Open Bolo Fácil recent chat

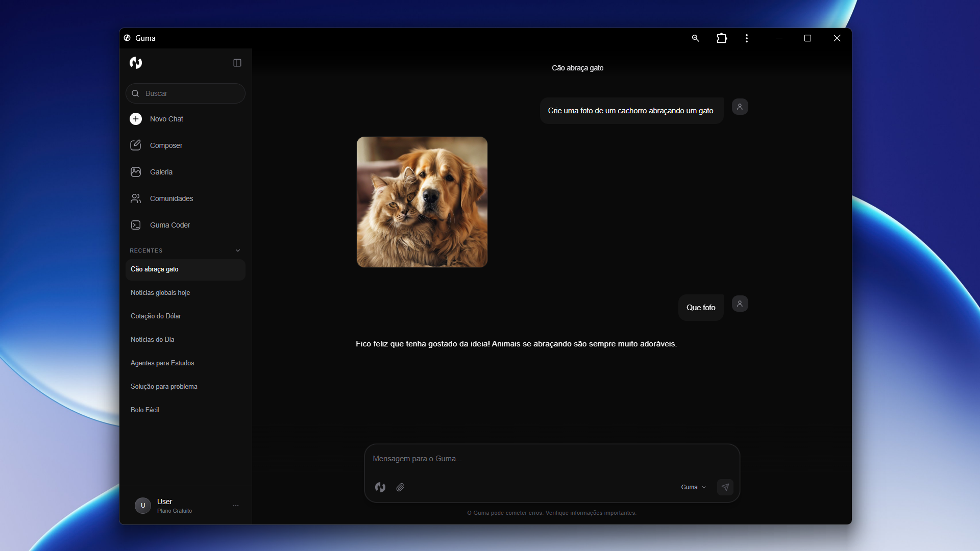(x=145, y=410)
